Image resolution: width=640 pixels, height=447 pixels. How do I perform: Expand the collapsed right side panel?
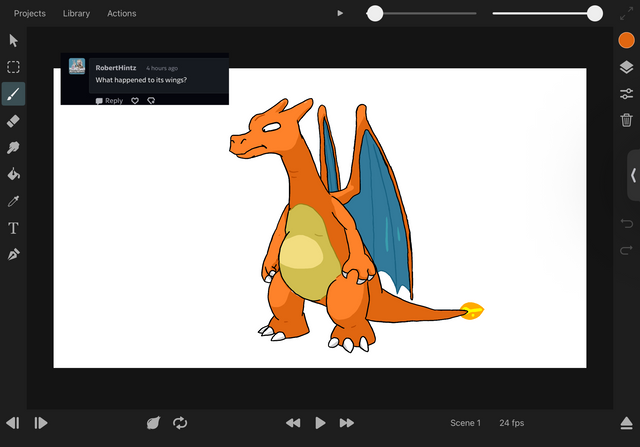click(x=632, y=175)
